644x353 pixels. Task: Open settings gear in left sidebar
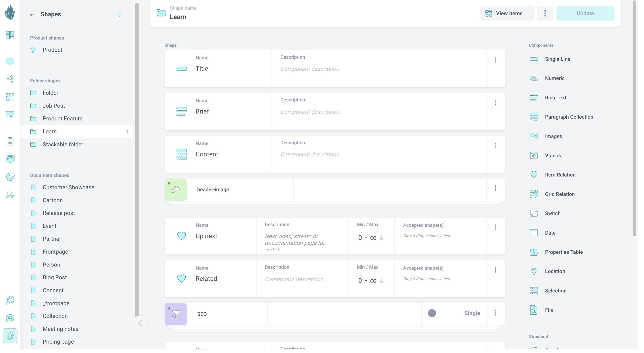(x=10, y=336)
